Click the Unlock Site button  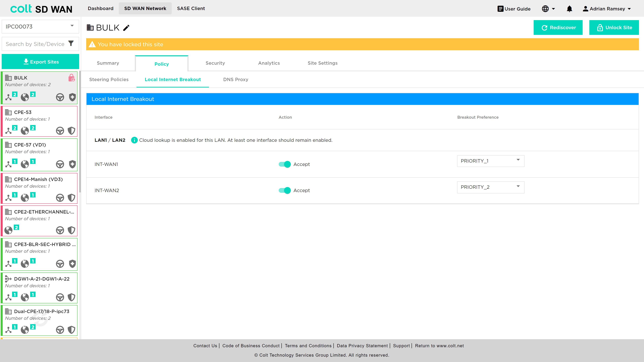click(614, 27)
